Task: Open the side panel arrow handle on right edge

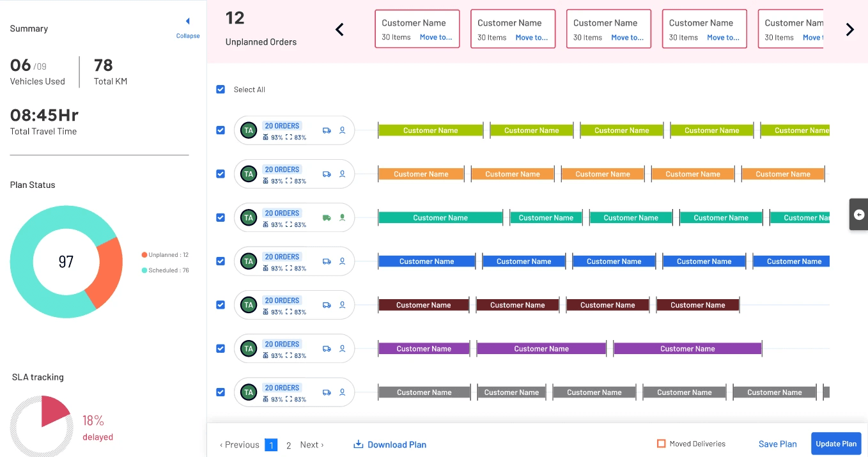Action: pos(858,214)
